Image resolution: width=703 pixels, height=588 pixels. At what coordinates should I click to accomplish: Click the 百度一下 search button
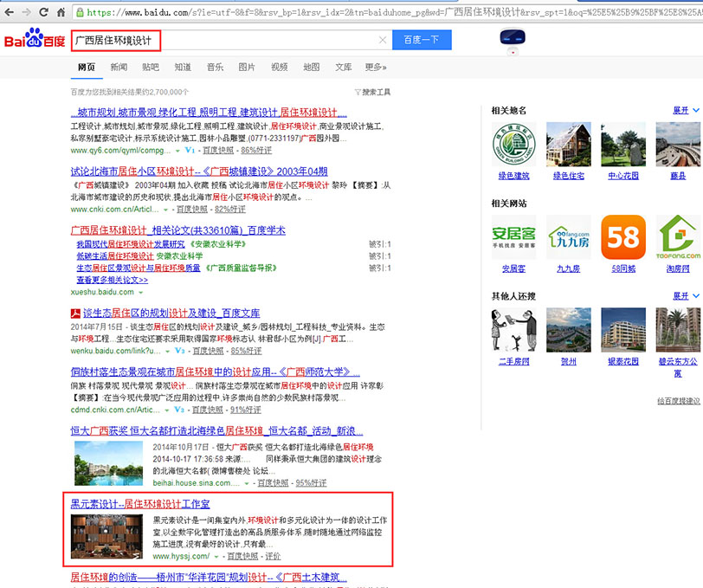(422, 40)
